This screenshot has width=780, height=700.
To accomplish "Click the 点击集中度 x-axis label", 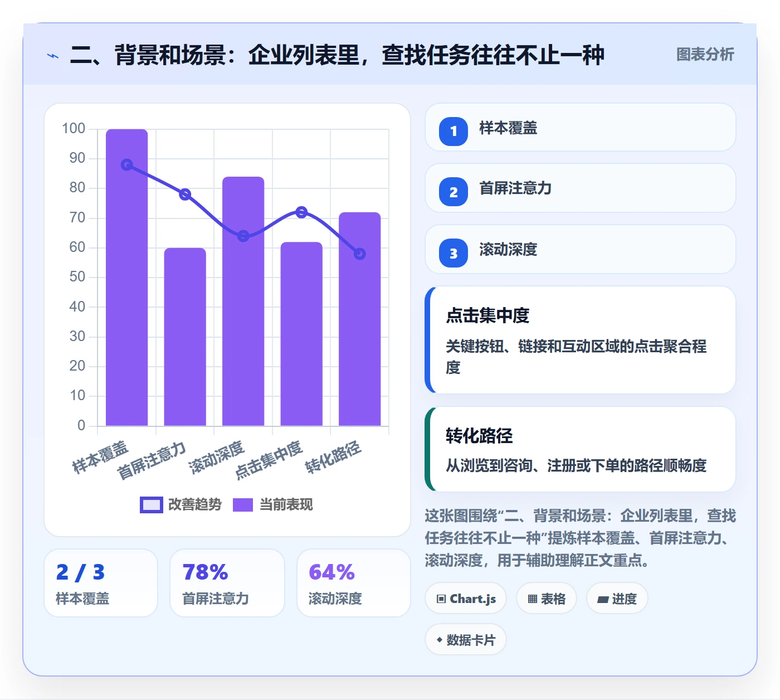I will tap(269, 460).
